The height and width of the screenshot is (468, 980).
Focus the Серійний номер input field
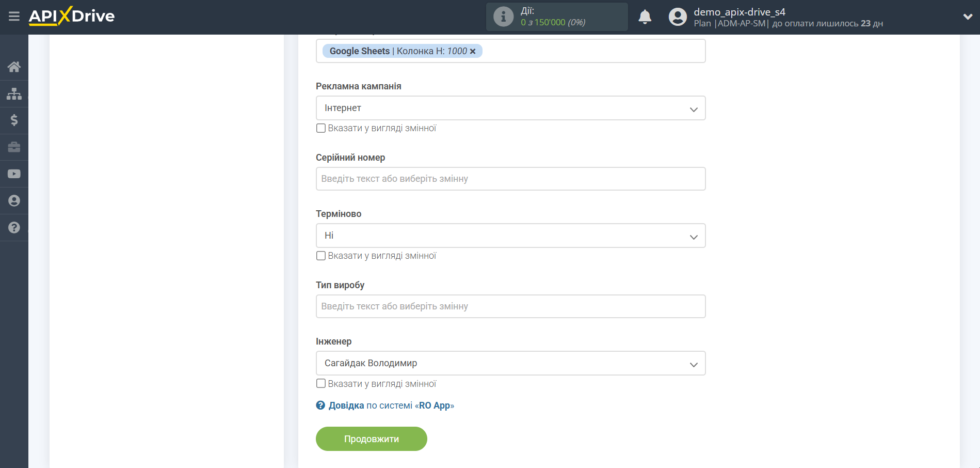coord(510,179)
